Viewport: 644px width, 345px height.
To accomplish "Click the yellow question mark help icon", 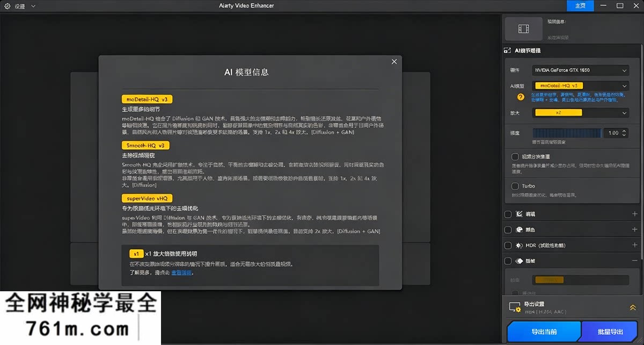I will (520, 97).
